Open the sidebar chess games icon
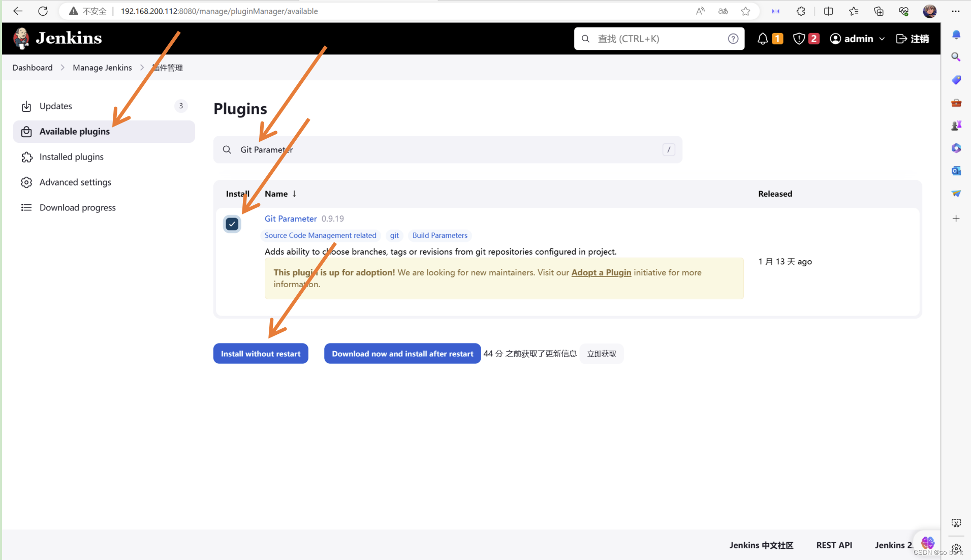Image resolution: width=971 pixels, height=560 pixels. pyautogui.click(x=956, y=125)
